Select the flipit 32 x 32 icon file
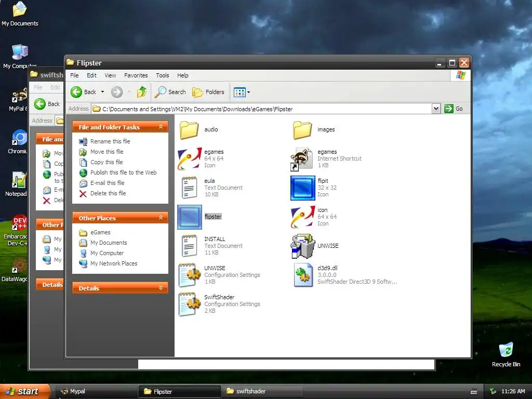Viewport: 532px width, 399px height. pyautogui.click(x=303, y=188)
